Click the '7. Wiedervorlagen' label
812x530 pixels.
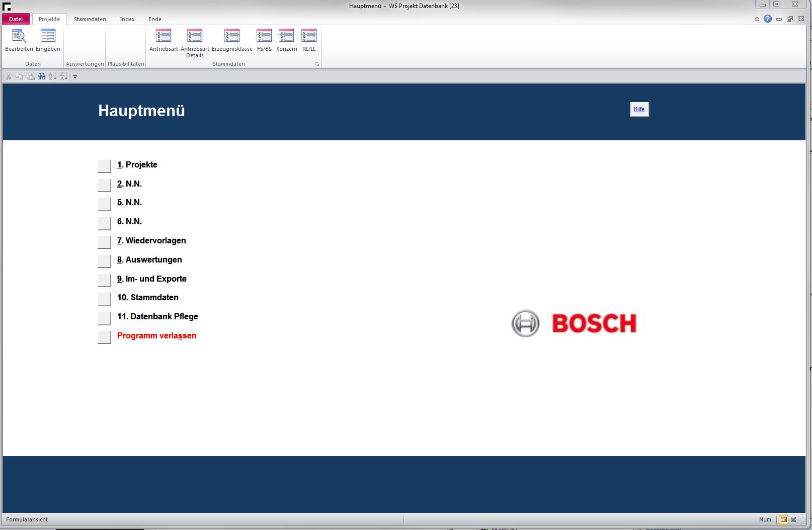151,240
